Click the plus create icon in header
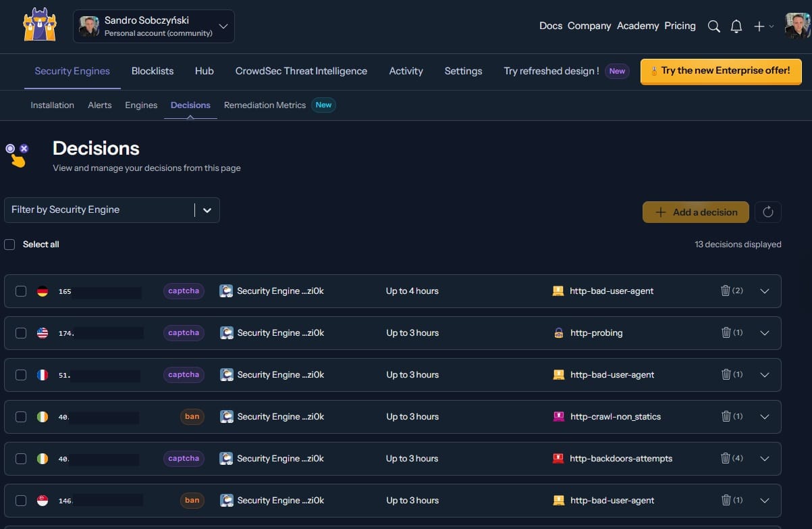 point(759,26)
